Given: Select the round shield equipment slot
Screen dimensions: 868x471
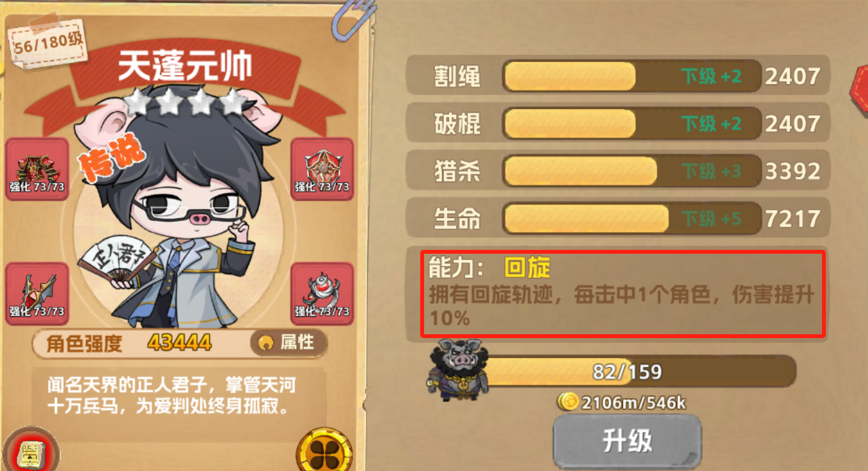Looking at the screenshot, I should 322,169.
